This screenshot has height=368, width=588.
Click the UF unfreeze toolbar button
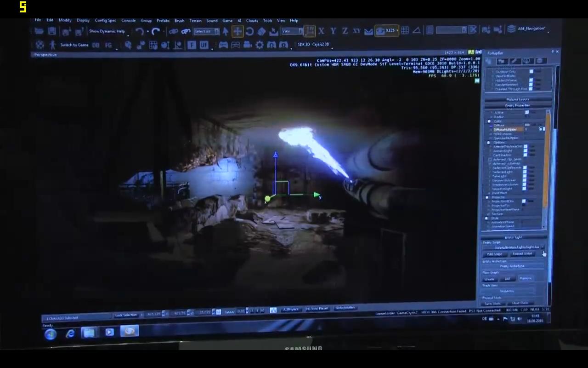tap(204, 45)
